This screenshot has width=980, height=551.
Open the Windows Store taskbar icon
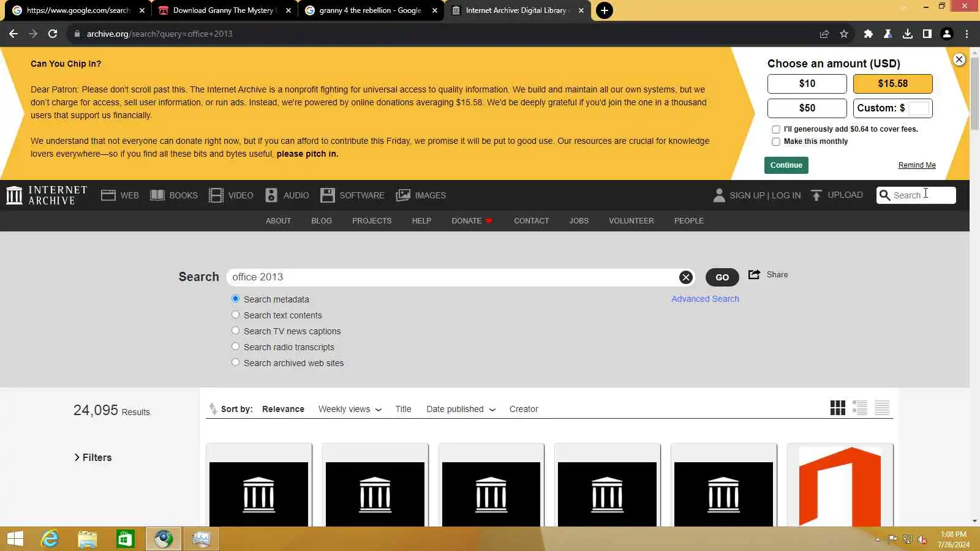[126, 539]
